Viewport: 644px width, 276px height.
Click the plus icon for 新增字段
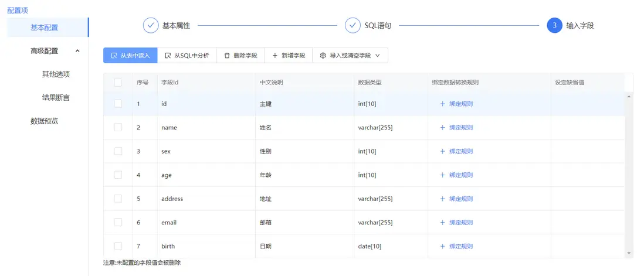click(x=274, y=56)
